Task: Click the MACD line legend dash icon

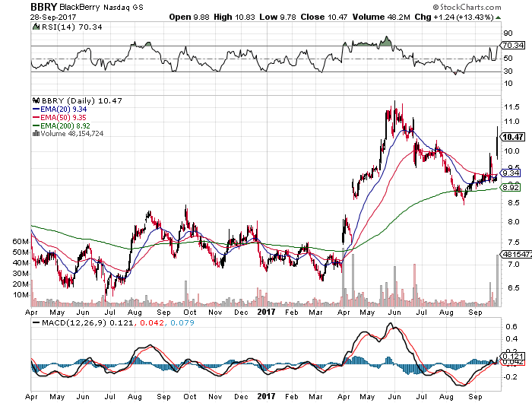Action: pos(35,323)
